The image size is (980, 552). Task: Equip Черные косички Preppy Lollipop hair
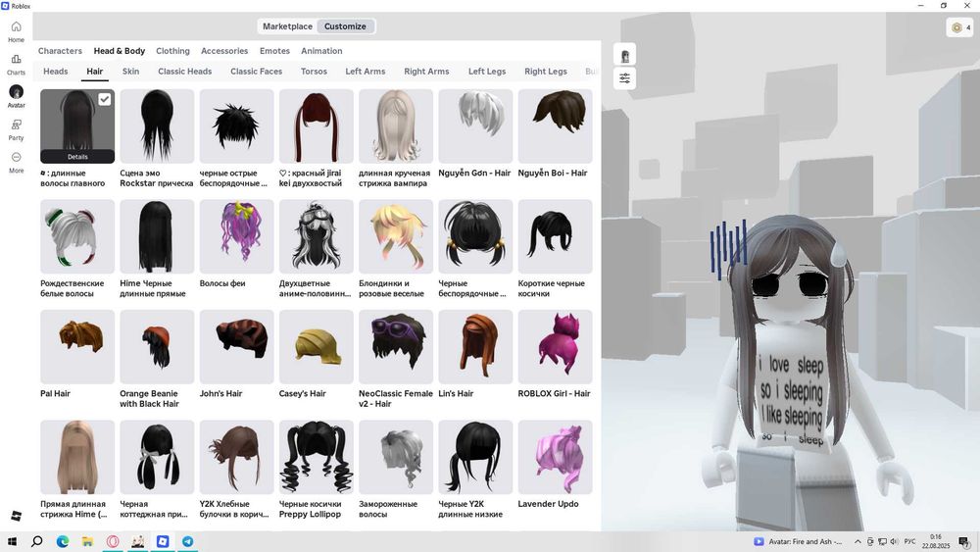point(317,457)
